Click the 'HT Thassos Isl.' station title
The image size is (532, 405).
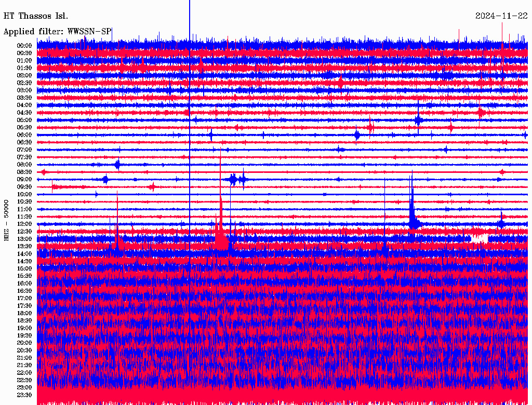coord(36,16)
